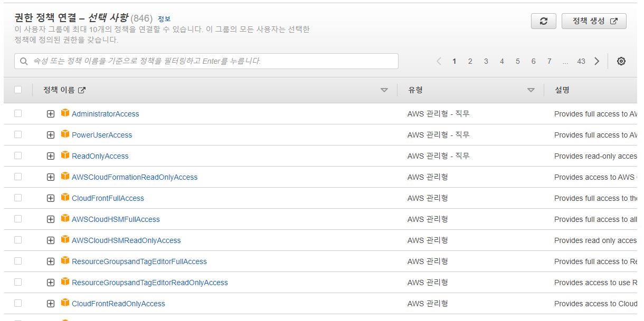Click the policy icon for AWSCloudHSMReadOnlyAccess
The height and width of the screenshot is (321, 644).
point(65,239)
